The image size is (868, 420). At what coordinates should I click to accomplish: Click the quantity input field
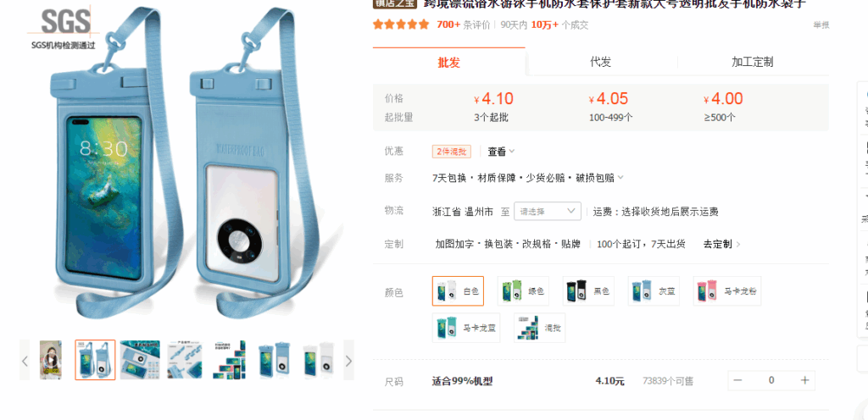(771, 380)
